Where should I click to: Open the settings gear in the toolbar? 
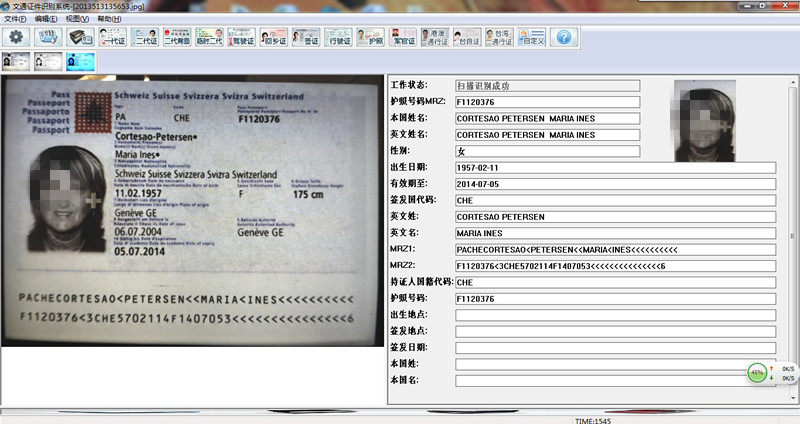point(16,37)
